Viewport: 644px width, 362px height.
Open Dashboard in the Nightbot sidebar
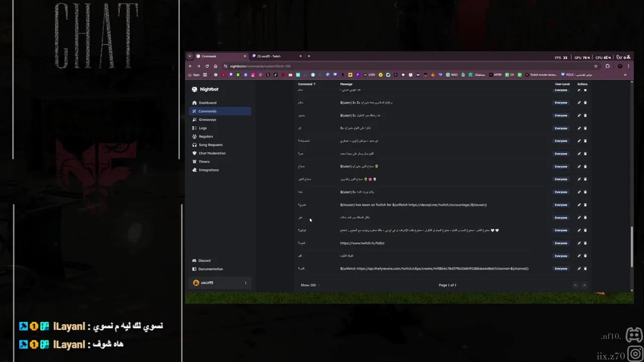(220, 103)
